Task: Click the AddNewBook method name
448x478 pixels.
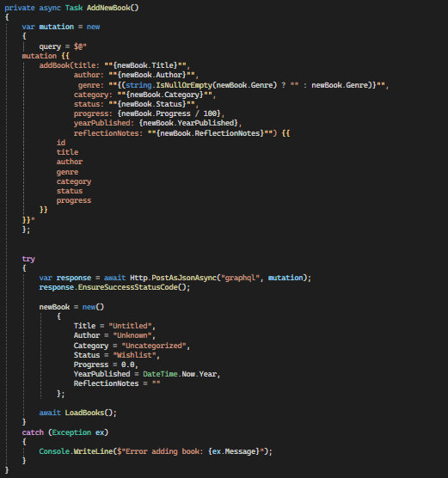Action: click(x=108, y=8)
